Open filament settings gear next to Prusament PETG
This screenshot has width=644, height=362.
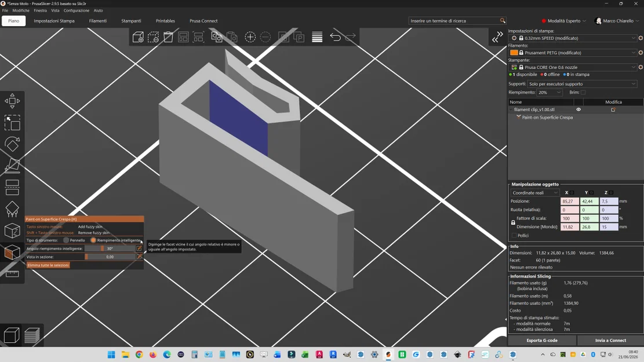(641, 53)
